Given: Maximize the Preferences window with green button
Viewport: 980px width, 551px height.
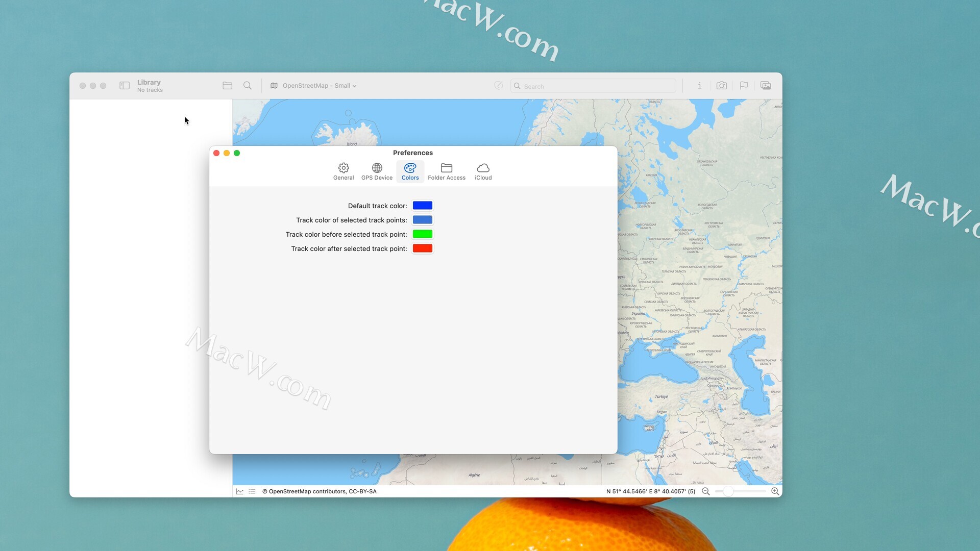Looking at the screenshot, I should pos(237,153).
